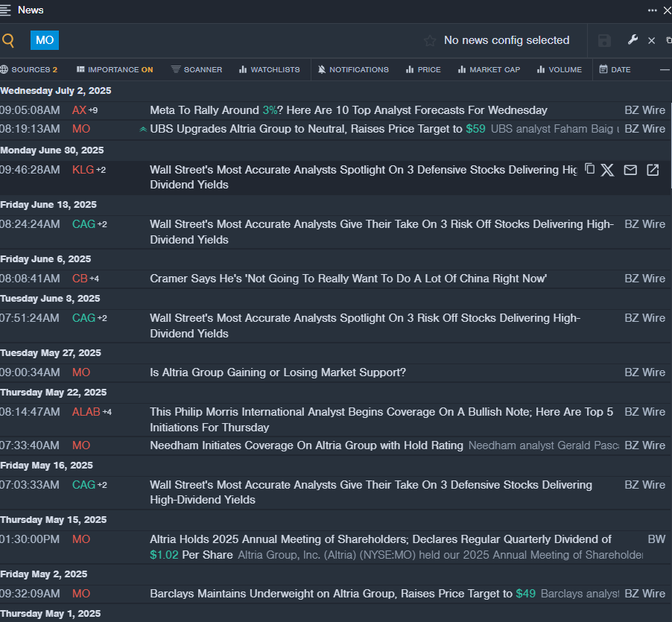This screenshot has height=622, width=672.
Task: Click the KLG ticker symbol
Action: click(x=83, y=170)
